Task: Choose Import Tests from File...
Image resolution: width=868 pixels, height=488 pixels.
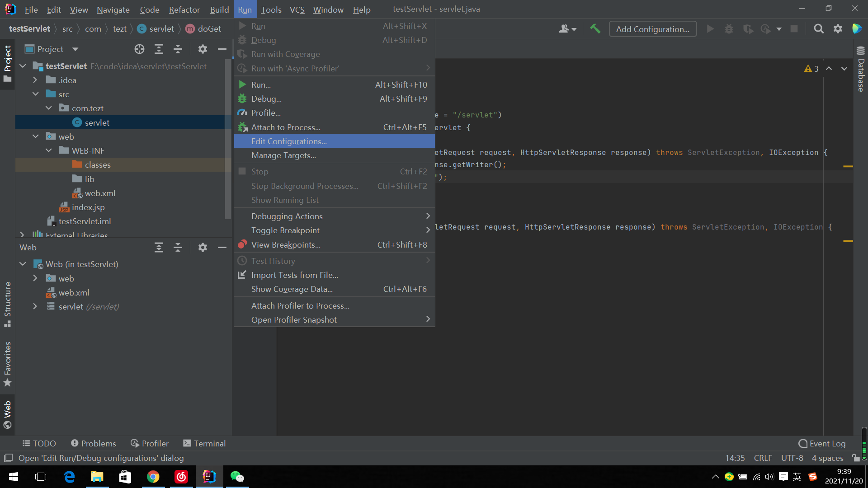Action: (x=334, y=275)
